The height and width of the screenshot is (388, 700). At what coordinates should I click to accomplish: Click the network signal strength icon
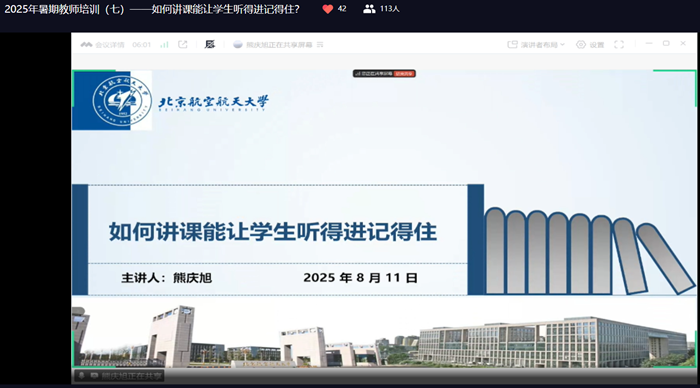tap(164, 45)
